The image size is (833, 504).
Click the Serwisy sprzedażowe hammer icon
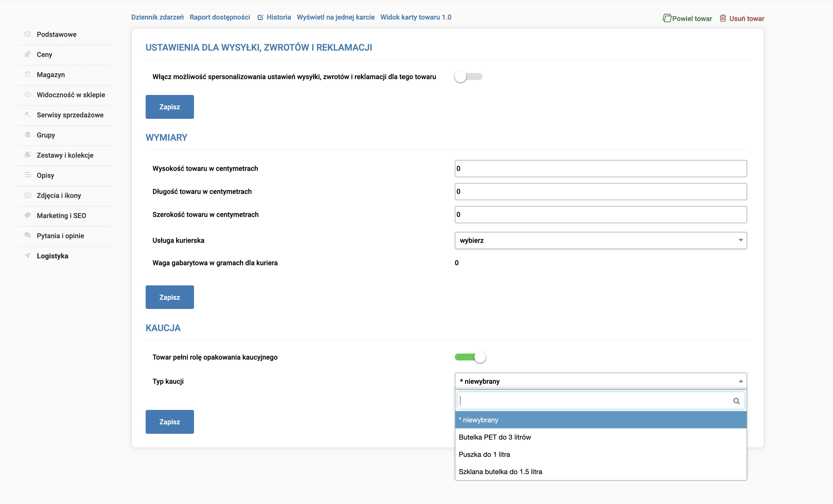(28, 114)
